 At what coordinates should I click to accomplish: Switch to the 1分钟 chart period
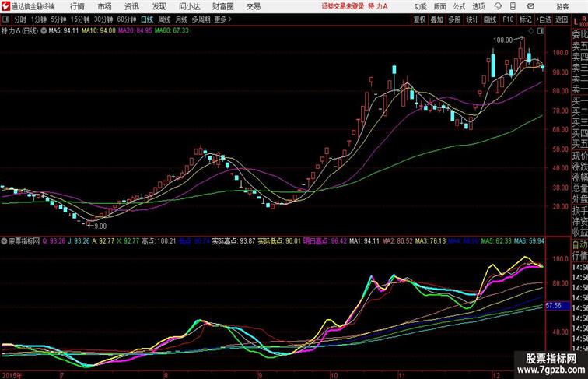point(38,19)
